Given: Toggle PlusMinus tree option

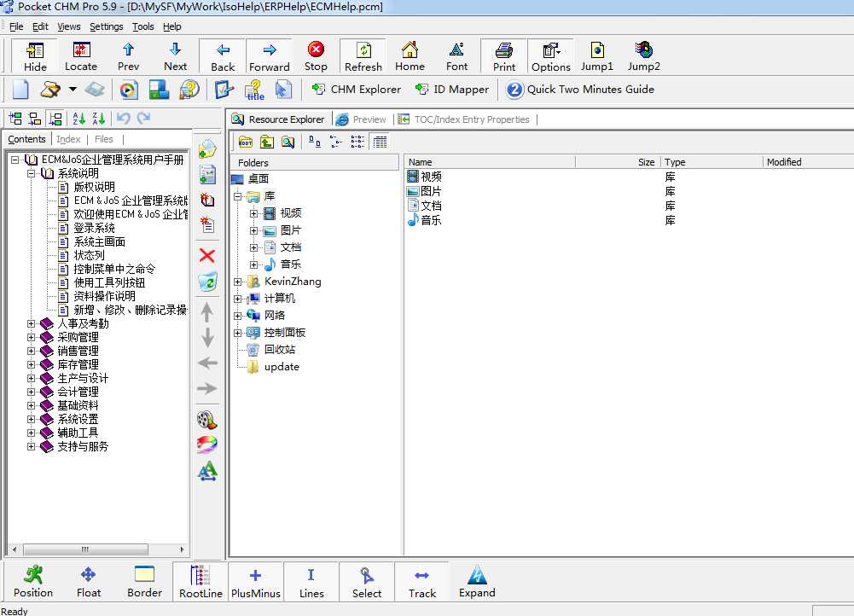Looking at the screenshot, I should pos(255,582).
